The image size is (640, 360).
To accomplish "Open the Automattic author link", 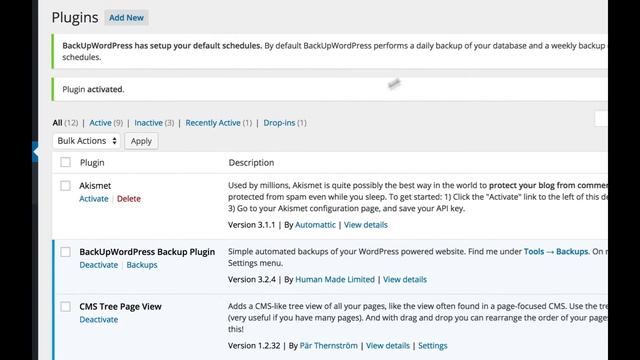I will 315,225.
